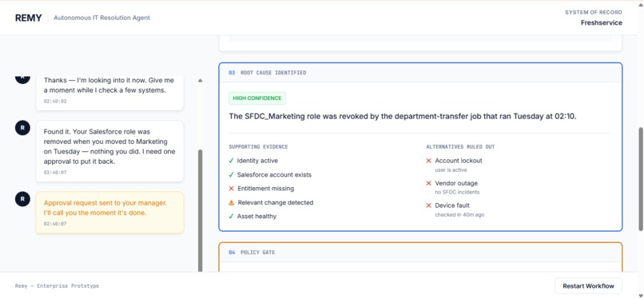Click the Freshservice system of record label
Screen dimensions: 644x299
pos(602,23)
